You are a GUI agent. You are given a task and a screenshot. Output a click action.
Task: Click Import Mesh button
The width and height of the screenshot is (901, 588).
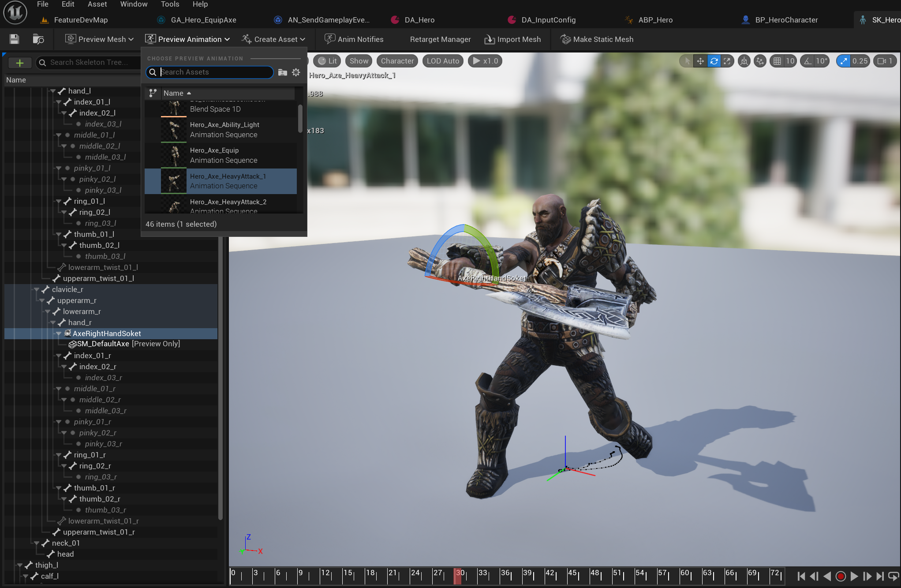[512, 39]
